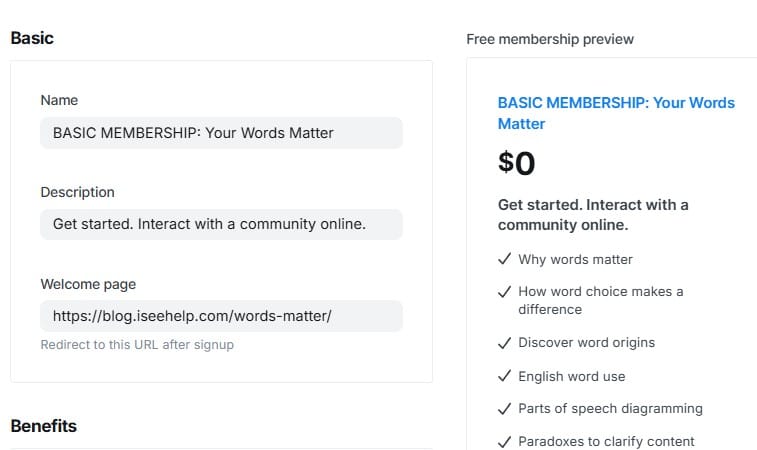The height and width of the screenshot is (450, 757).
Task: Click checkmark beside English word use
Action: pos(505,377)
